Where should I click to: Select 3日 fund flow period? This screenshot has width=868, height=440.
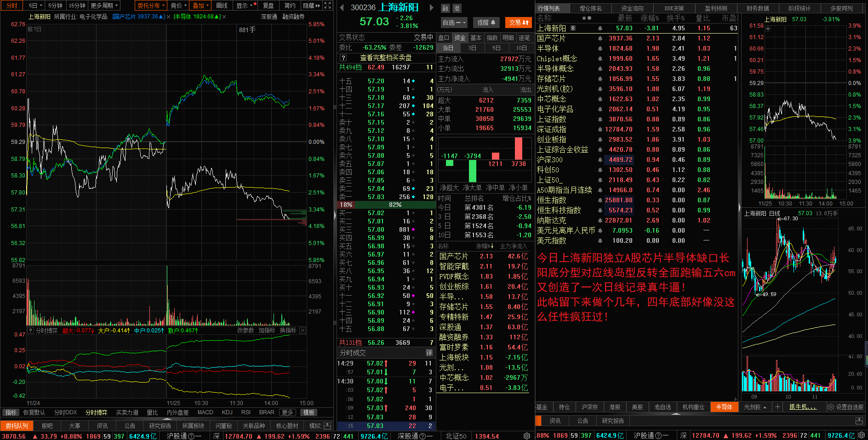472,48
